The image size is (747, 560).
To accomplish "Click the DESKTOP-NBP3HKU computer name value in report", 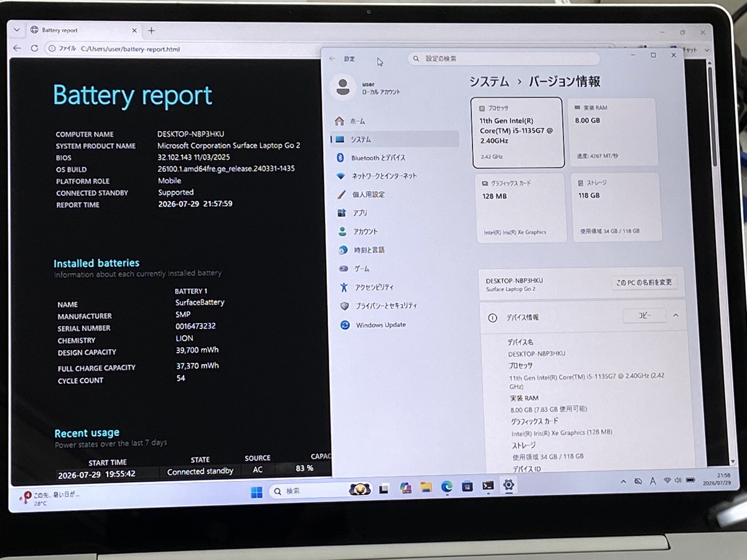I will click(190, 134).
